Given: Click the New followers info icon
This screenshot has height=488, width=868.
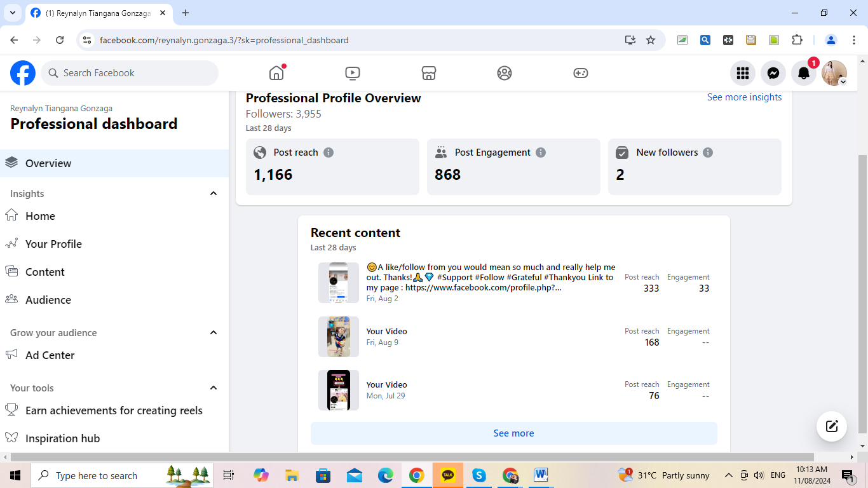Looking at the screenshot, I should coord(708,152).
